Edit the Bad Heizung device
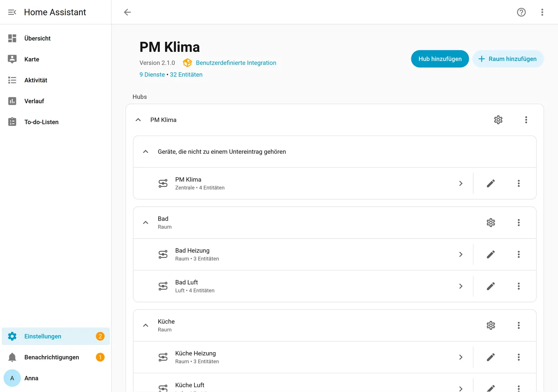The image size is (558, 392). click(491, 254)
